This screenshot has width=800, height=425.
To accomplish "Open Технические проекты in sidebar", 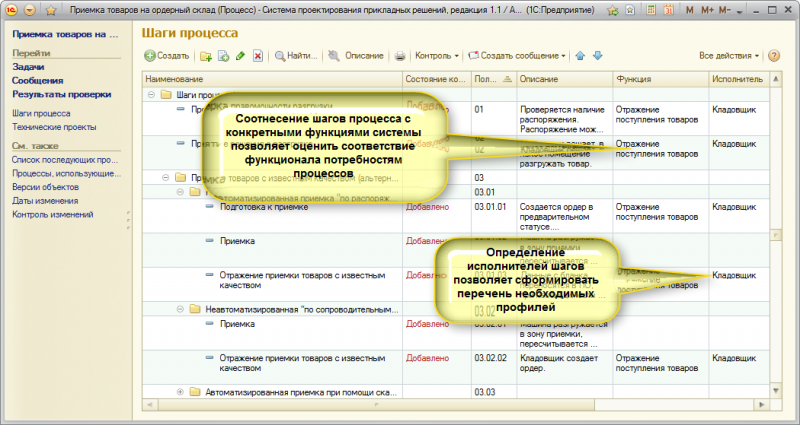I will pos(54,127).
